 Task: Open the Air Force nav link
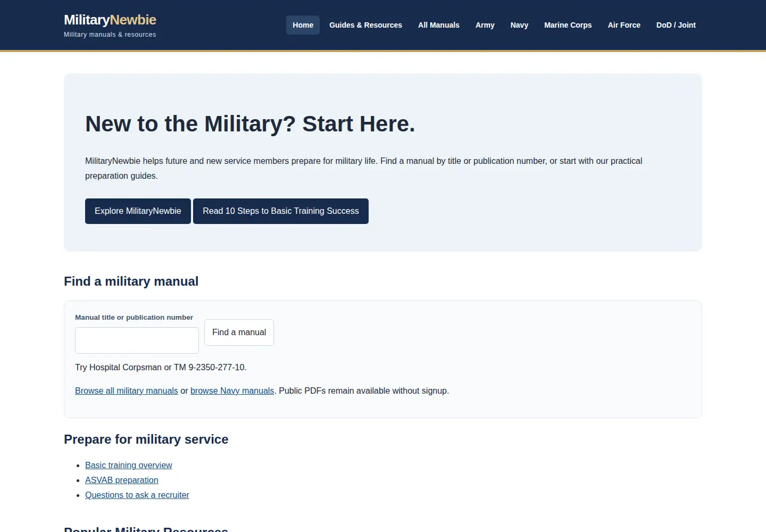tap(624, 25)
